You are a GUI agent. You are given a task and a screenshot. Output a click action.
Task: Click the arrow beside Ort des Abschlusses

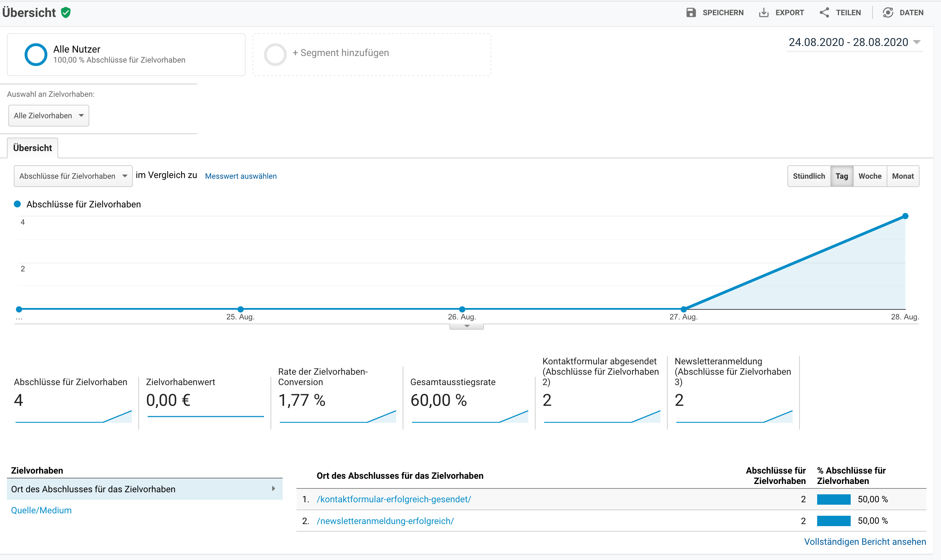(273, 489)
